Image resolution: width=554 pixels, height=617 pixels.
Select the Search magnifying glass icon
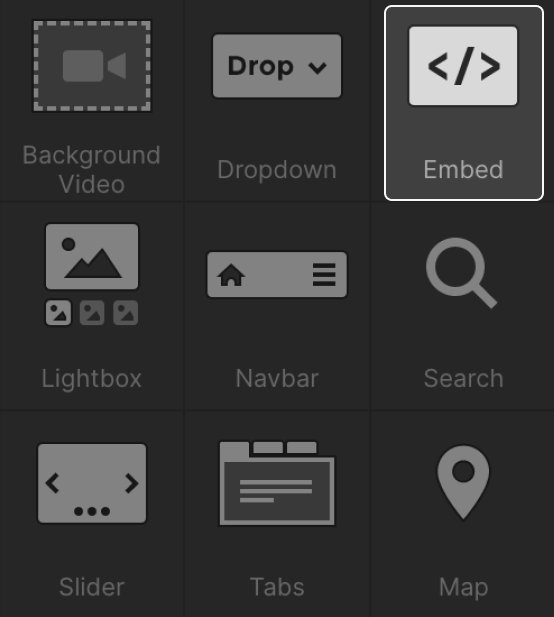(462, 273)
